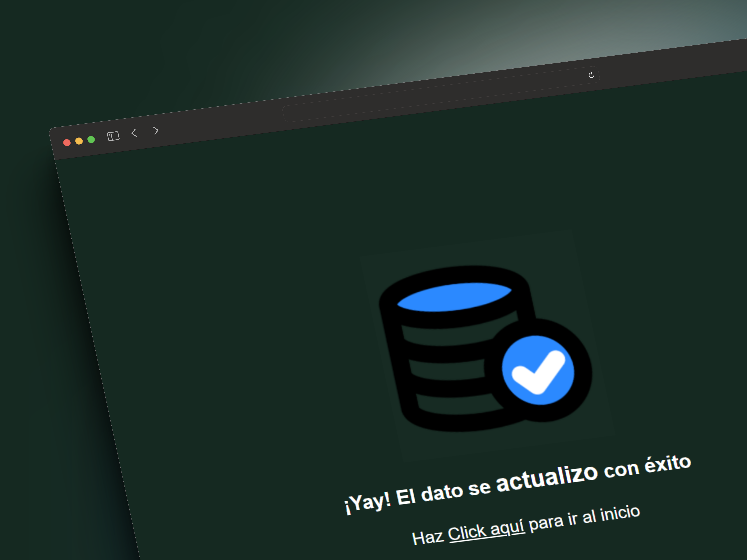The image size is (747, 560).
Task: Go forward with the right chevron
Action: pos(156,130)
